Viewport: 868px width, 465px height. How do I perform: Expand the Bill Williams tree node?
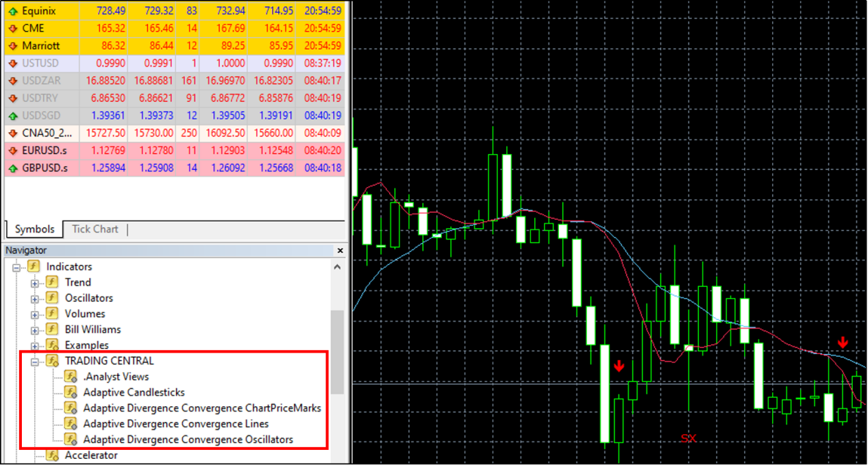(35, 330)
